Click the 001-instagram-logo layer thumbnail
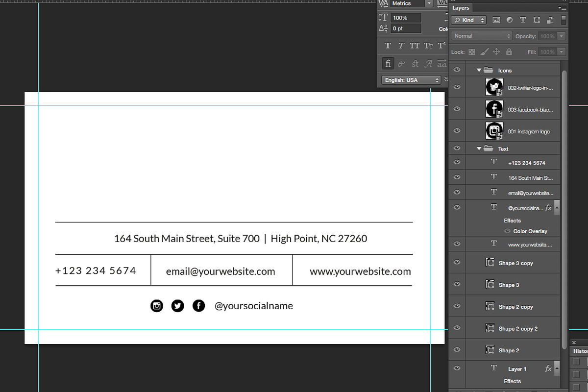 click(x=494, y=131)
